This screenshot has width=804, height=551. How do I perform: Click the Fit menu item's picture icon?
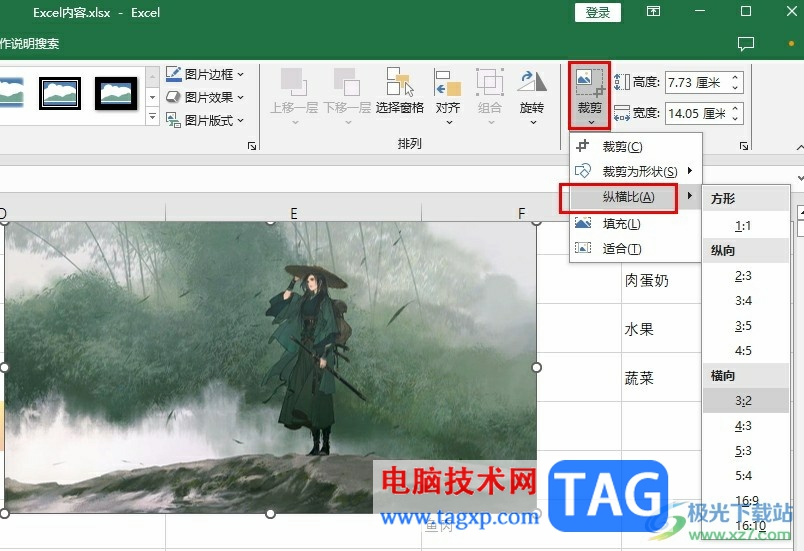(x=583, y=248)
